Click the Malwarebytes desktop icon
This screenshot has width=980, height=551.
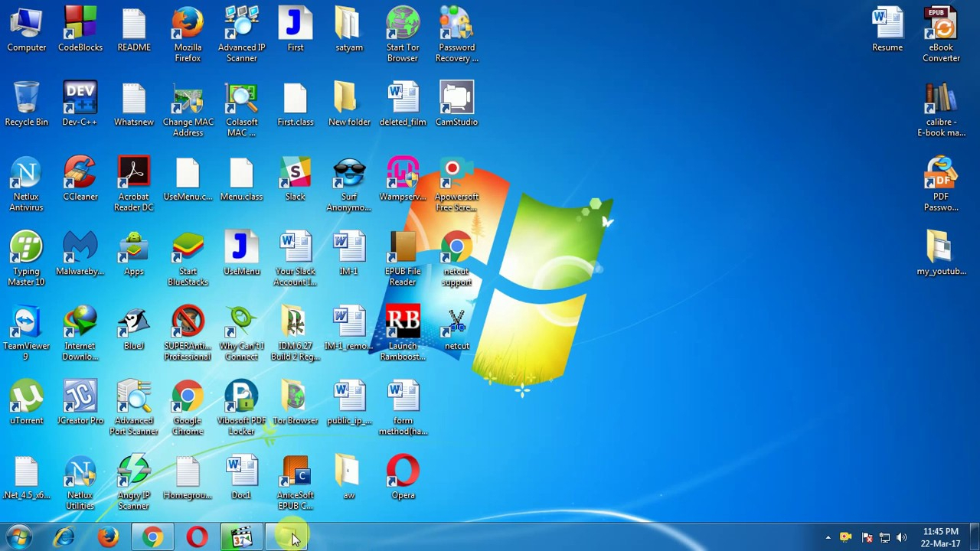[x=80, y=254]
